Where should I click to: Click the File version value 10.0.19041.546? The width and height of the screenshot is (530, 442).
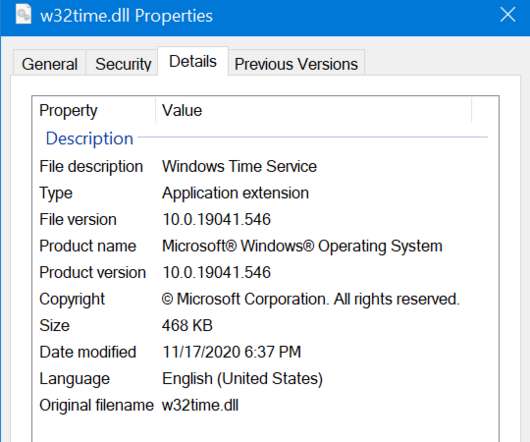tap(216, 219)
